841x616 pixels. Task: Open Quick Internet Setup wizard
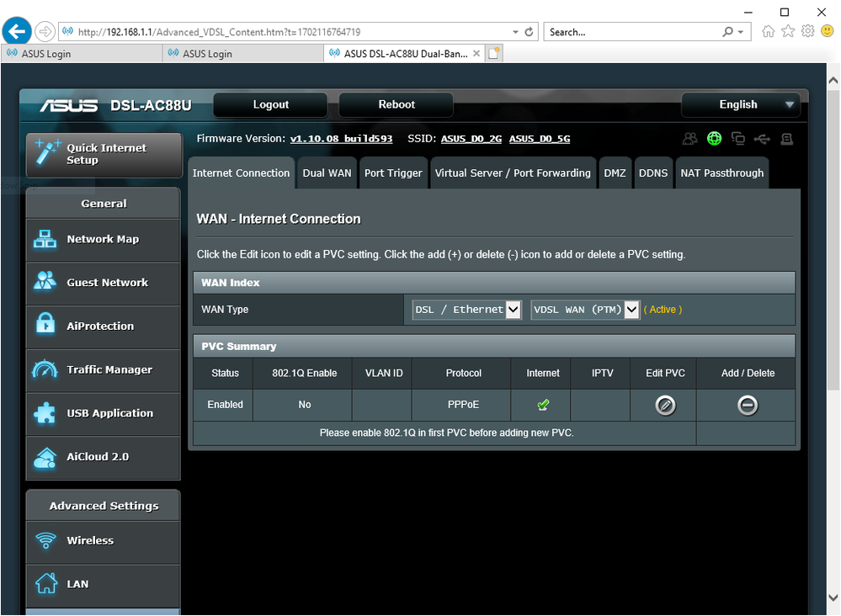(104, 154)
